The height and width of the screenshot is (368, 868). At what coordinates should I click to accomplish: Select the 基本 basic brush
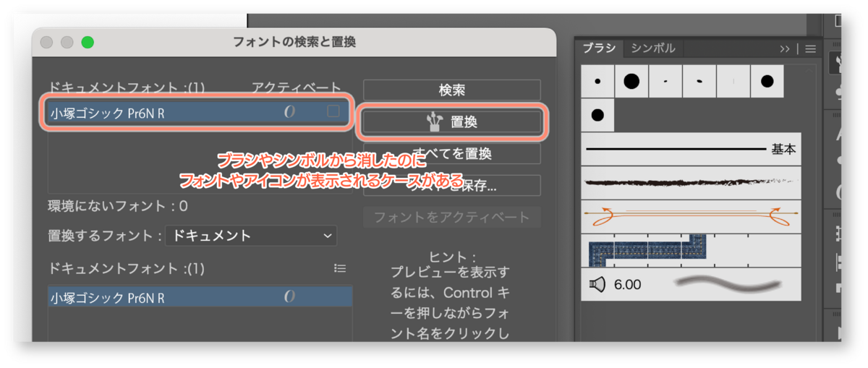(x=692, y=150)
